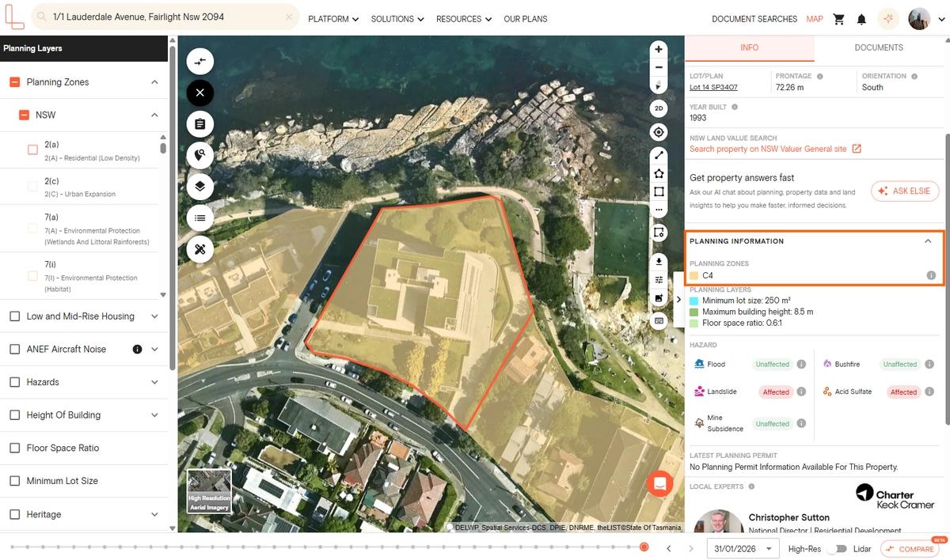
Task: Open more drawing tools ellipsis
Action: point(658,210)
